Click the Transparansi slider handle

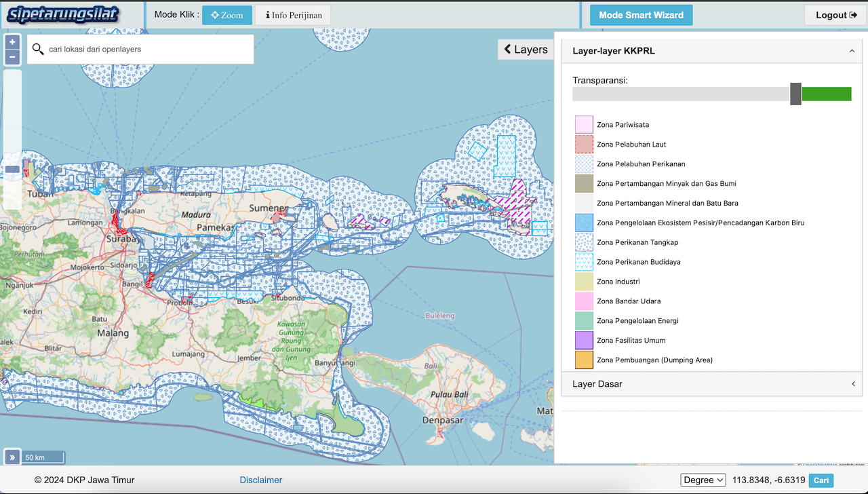coord(795,94)
